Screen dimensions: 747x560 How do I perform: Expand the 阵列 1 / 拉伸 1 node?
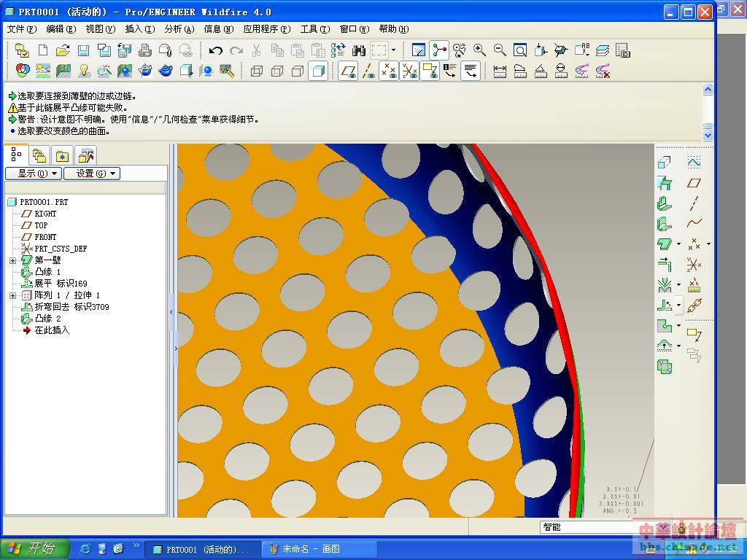12,296
